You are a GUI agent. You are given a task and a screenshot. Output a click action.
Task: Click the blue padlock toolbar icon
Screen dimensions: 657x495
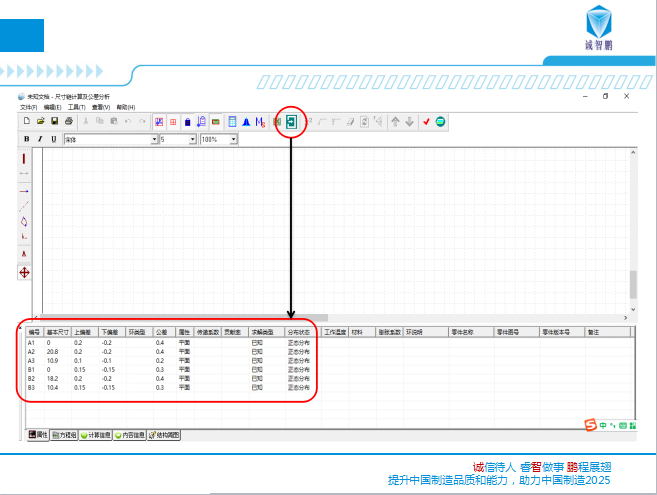pyautogui.click(x=187, y=122)
